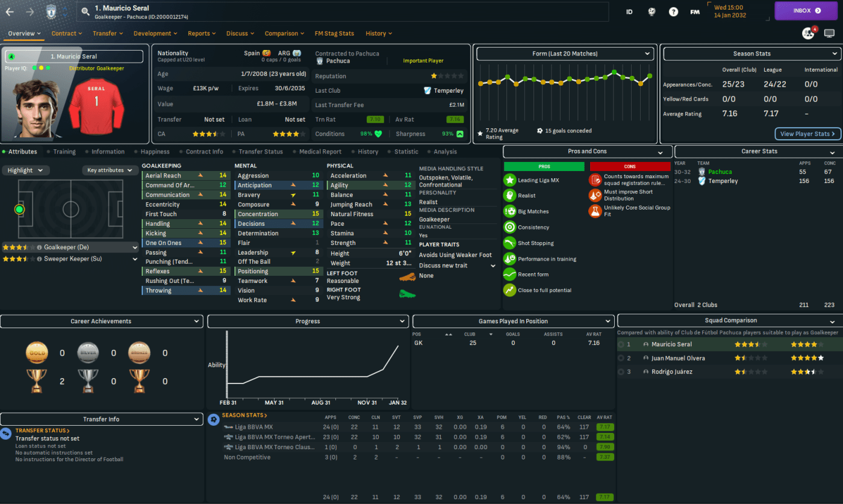Select the goalkeeper position dot on pitch
Viewport: 843px width, 504px height.
(x=19, y=210)
